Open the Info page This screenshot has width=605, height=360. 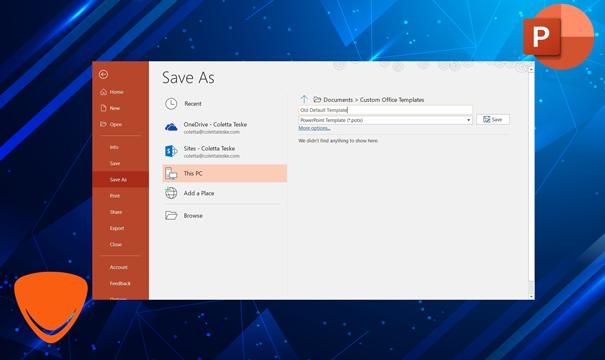(114, 147)
